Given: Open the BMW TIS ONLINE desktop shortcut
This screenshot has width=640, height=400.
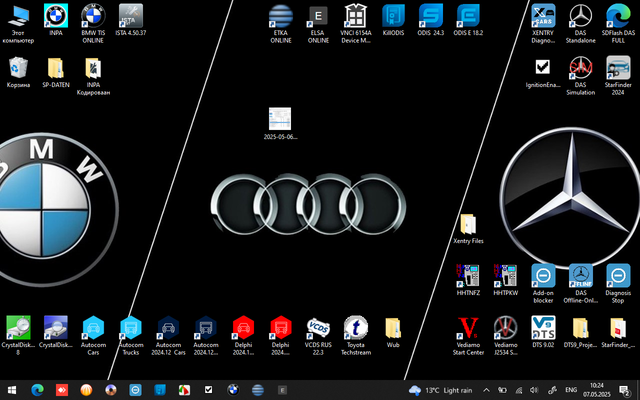Looking at the screenshot, I should coord(93,24).
